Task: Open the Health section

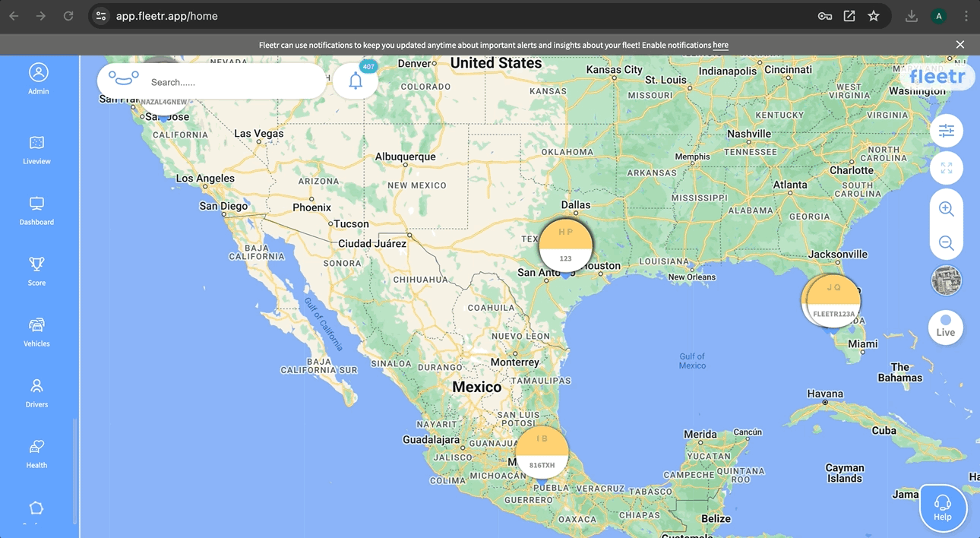Action: 36,454
